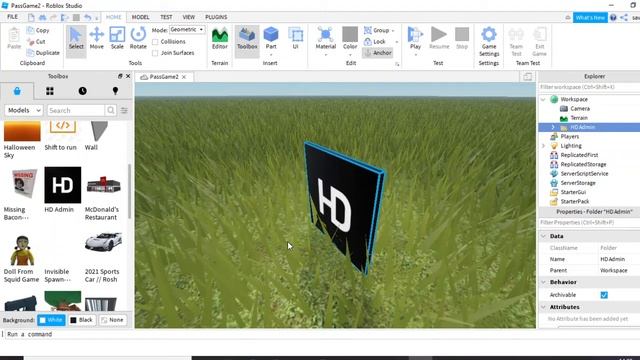640x360 pixels.
Task: Expand the HD Admin folder node
Action: click(553, 127)
